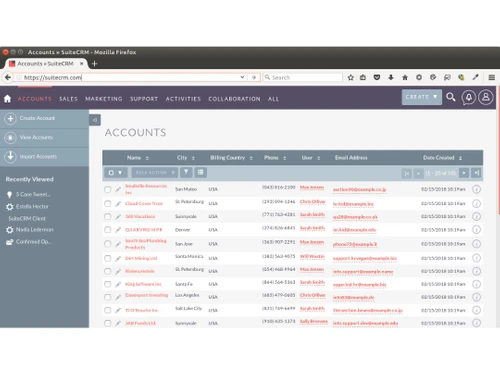Image resolution: width=500 pixels, height=375 pixels.
Task: Edit the King Software Inc row pencil
Action: click(x=118, y=284)
